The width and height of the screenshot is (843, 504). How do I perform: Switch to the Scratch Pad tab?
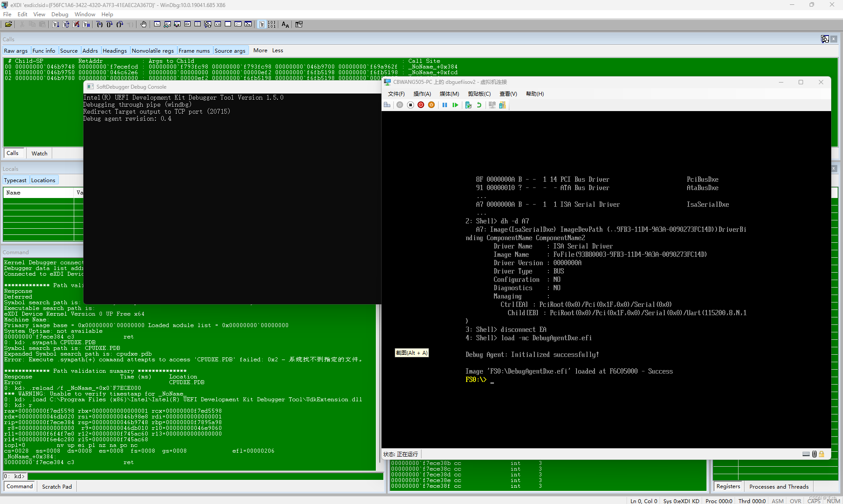57,486
